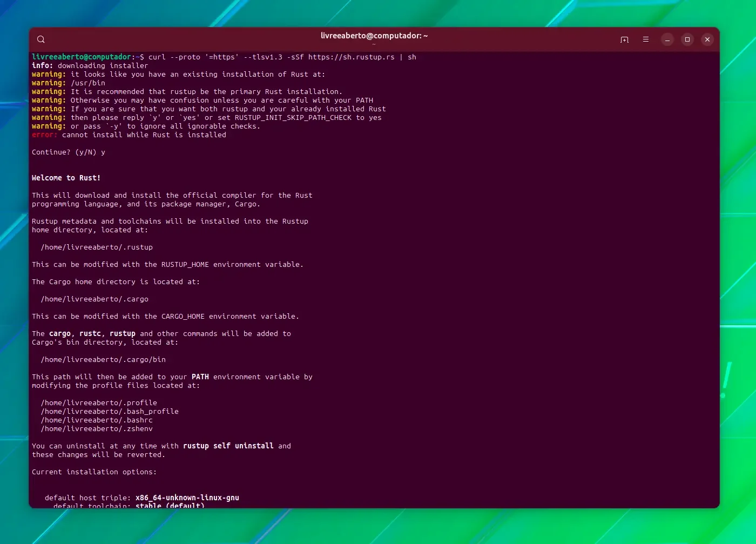Click the https://sh.rustup.rs URL in command

(x=352, y=57)
